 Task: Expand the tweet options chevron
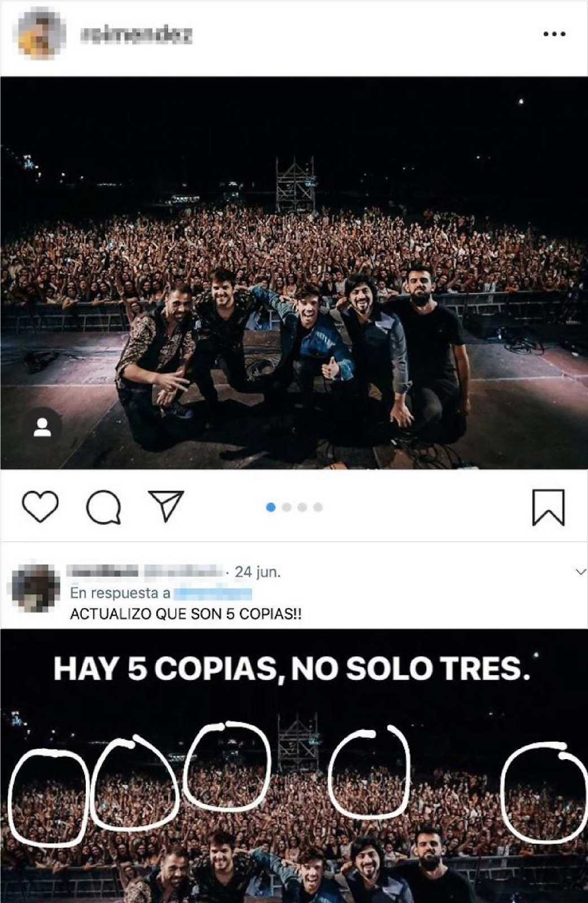tap(580, 572)
